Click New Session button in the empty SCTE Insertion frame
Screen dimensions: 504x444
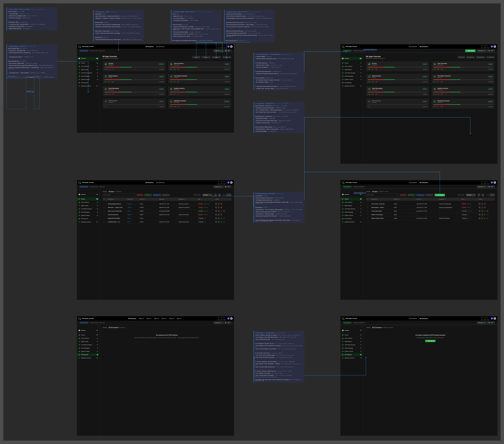click(430, 341)
